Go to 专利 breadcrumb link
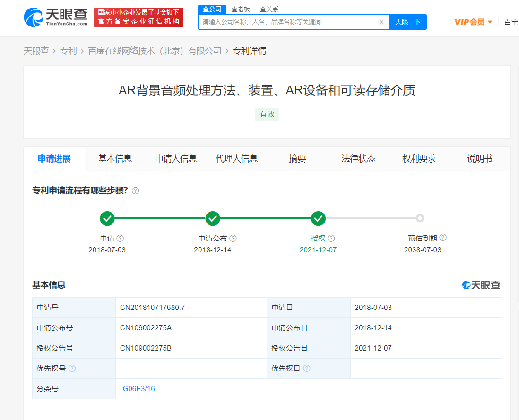519x420 pixels. pyautogui.click(x=69, y=51)
